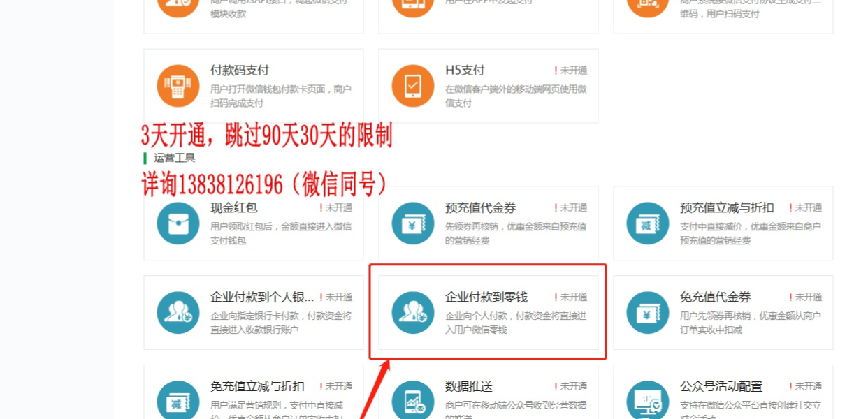Open the 免充值立减与折扣 product title

click(257, 386)
